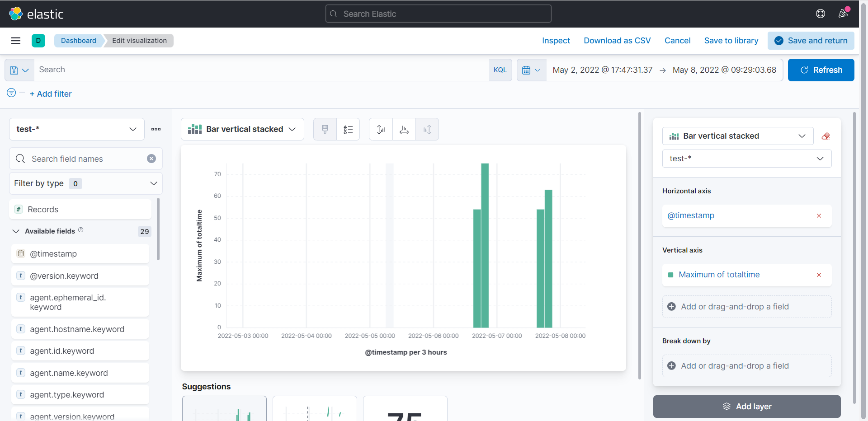Collapse the Available fields section
Viewport: 868px width, 421px height.
(16, 231)
